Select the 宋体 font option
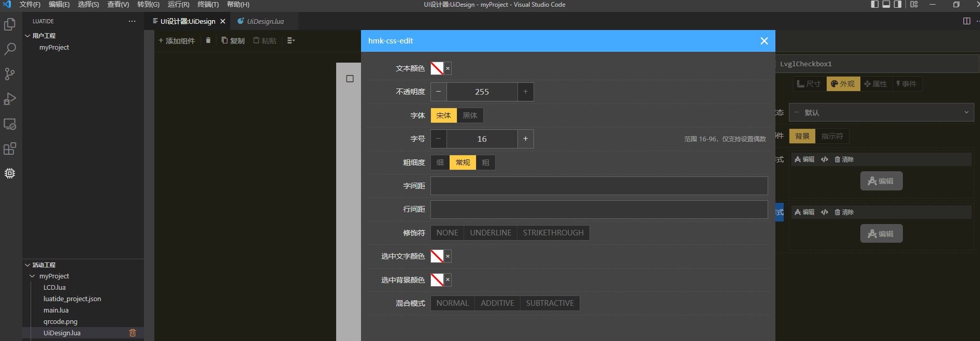The image size is (980, 341). [x=443, y=115]
